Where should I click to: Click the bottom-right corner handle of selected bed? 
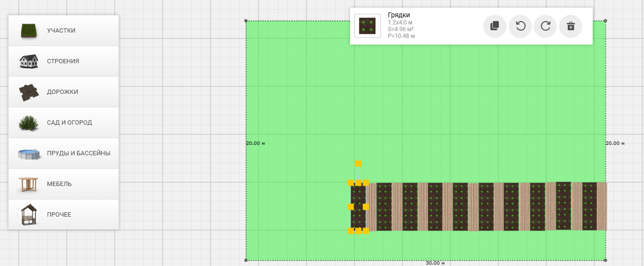[x=366, y=231]
